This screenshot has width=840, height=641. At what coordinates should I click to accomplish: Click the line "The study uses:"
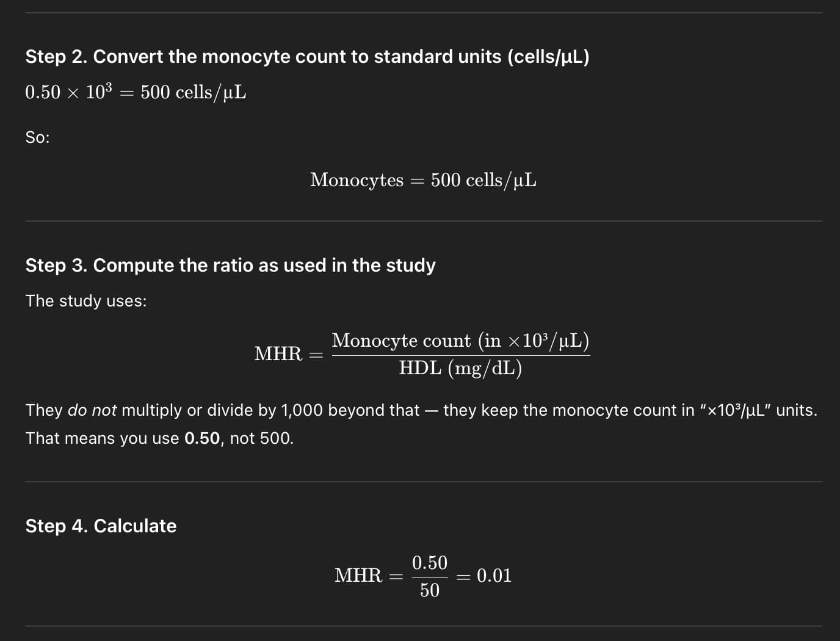point(86,301)
